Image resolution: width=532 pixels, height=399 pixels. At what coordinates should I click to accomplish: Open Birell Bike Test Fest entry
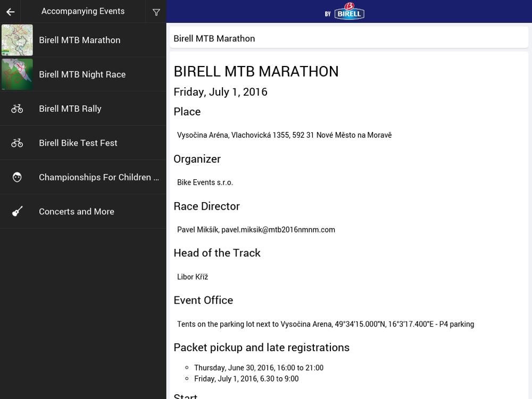pyautogui.click(x=83, y=143)
